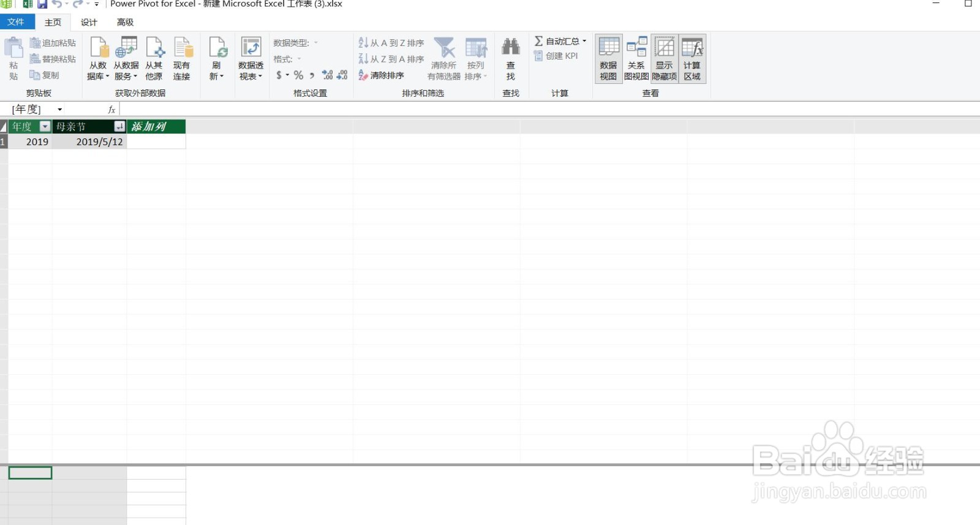
Task: Click the 替换粘贴 paste-replace button
Action: click(x=53, y=59)
